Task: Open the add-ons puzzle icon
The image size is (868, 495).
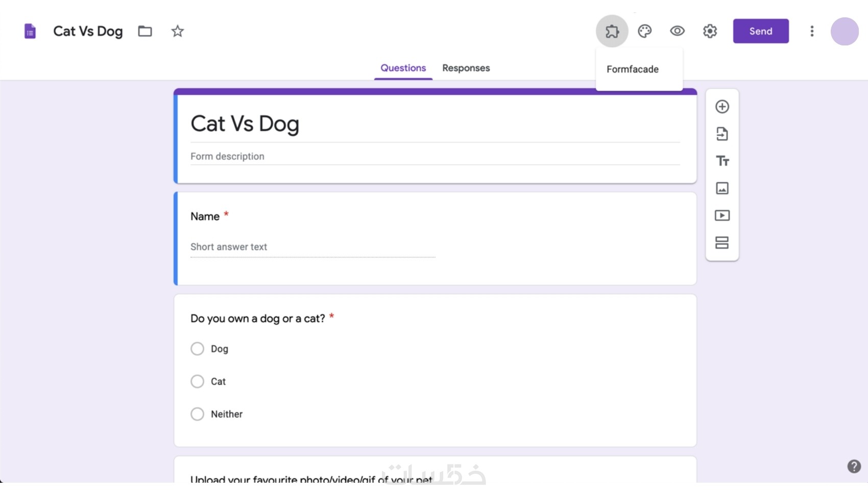Action: pyautogui.click(x=612, y=31)
